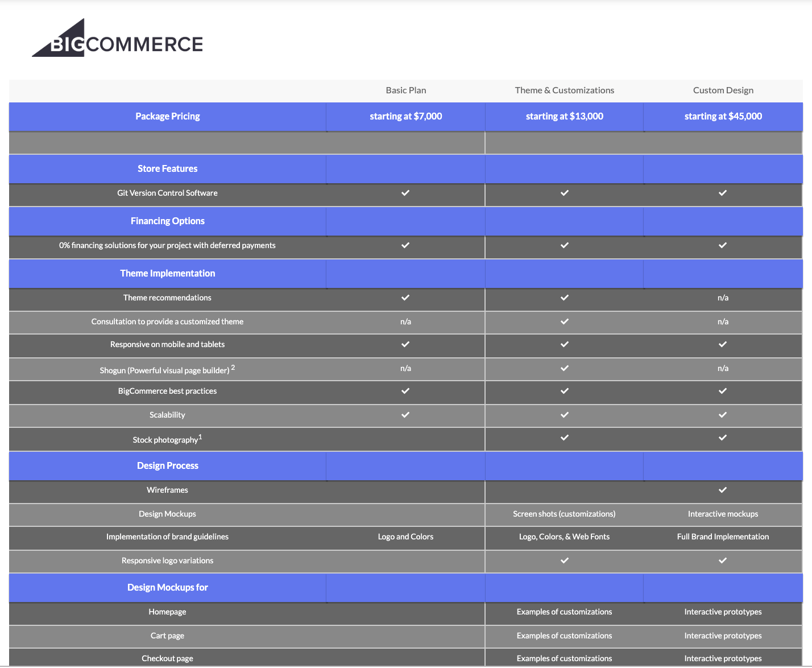Viewport: 812px width, 668px height.
Task: Click the Theme & Customizations column header
Action: point(565,90)
